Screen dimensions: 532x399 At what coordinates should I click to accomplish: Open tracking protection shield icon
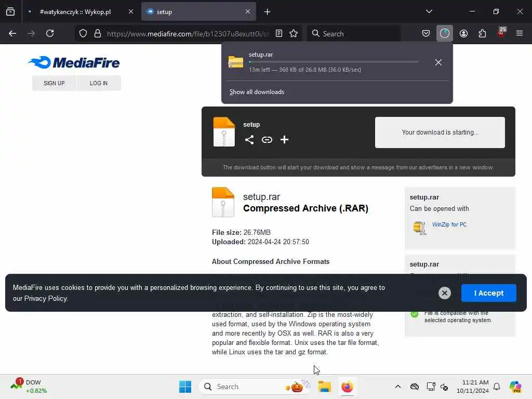click(x=83, y=33)
